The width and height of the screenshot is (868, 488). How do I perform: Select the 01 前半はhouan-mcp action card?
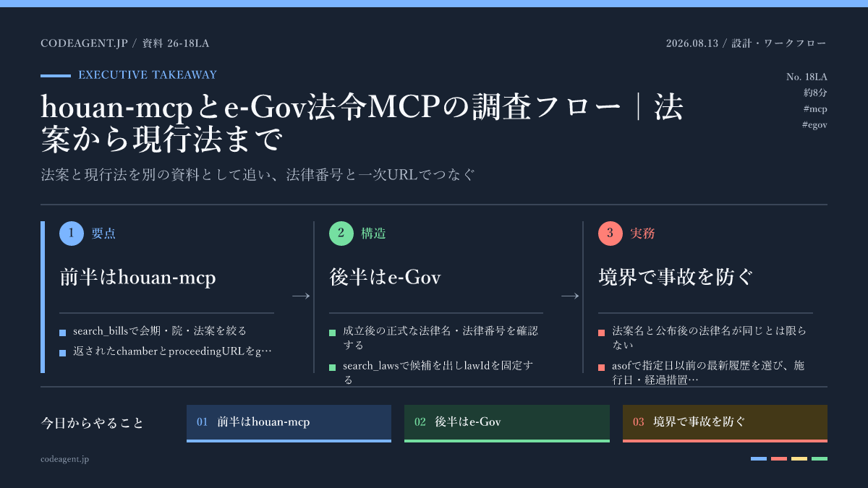(x=289, y=423)
